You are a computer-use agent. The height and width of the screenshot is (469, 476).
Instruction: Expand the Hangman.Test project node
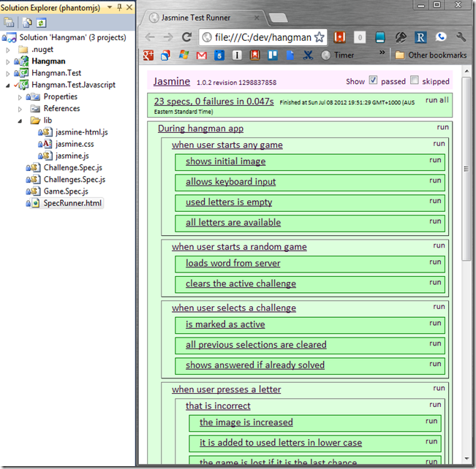click(x=8, y=73)
